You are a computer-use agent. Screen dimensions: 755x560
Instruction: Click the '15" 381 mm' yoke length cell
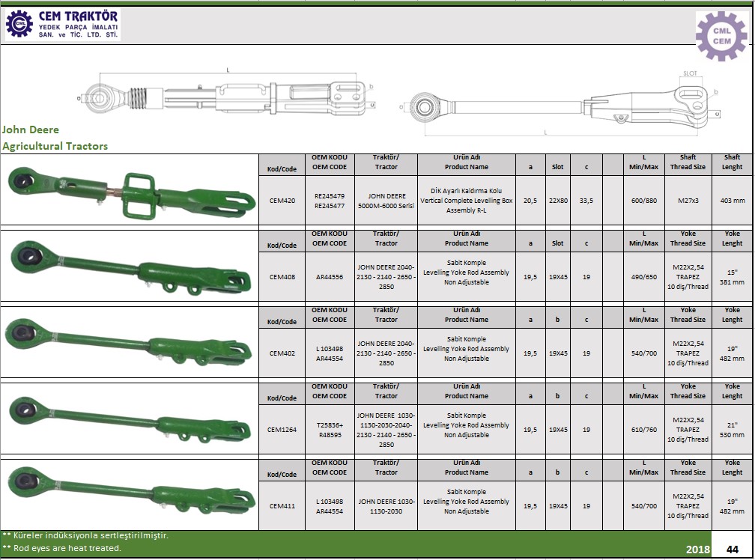tap(733, 277)
